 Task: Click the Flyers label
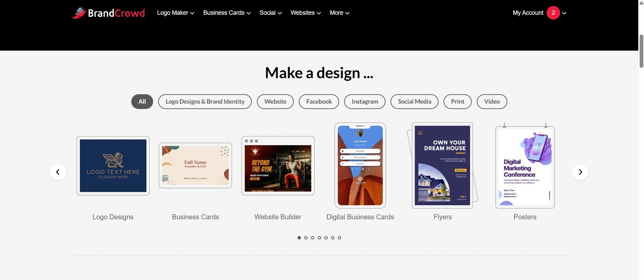tap(443, 217)
